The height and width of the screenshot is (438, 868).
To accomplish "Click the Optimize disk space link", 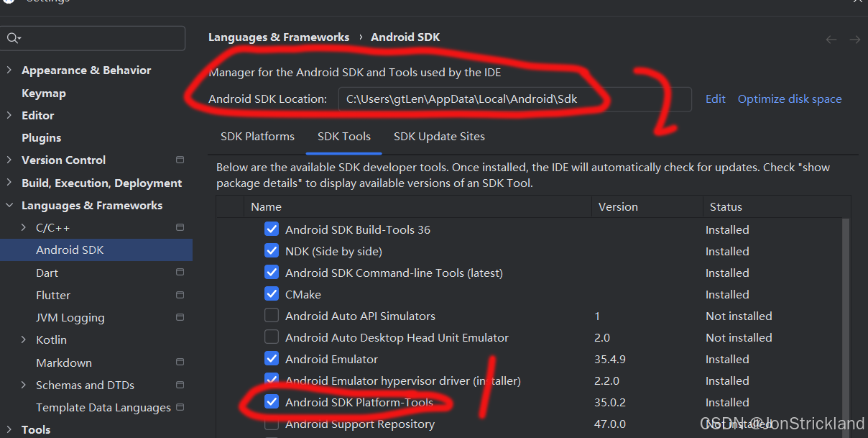I will pos(789,99).
